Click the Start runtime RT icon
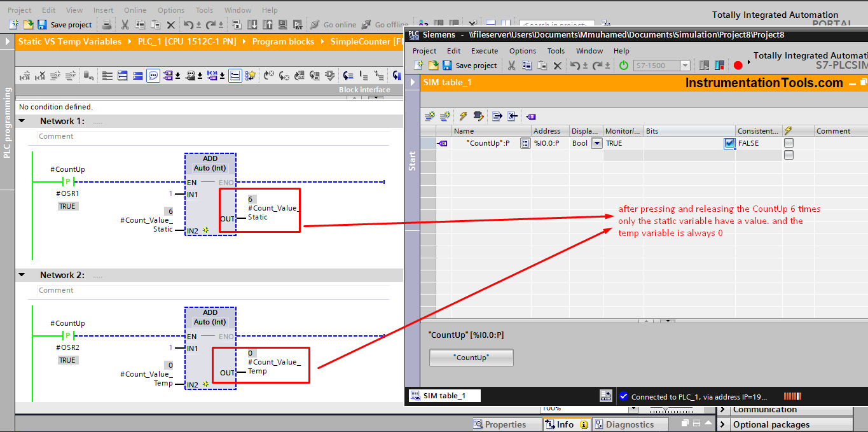The image size is (868, 432). click(x=298, y=25)
